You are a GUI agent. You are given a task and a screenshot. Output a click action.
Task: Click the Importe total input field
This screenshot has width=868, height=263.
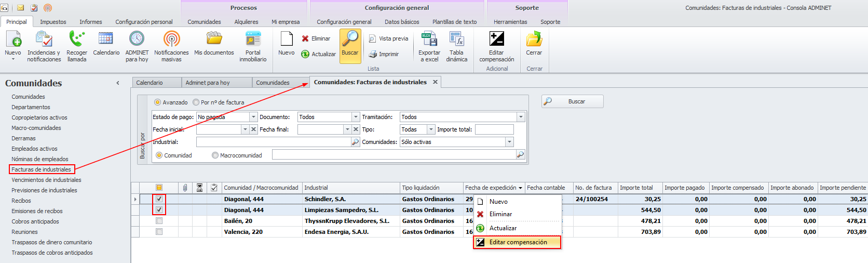click(494, 129)
